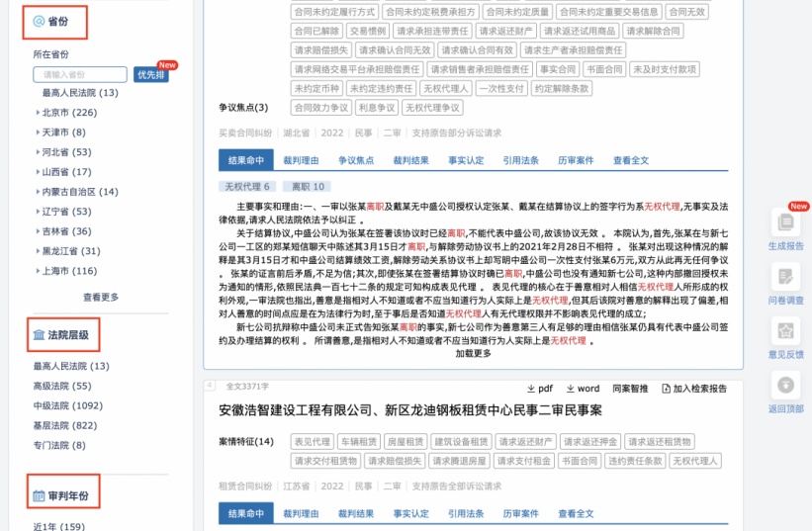This screenshot has height=531, width=812.
Task: Click the 生成报告 report icon
Action: click(786, 223)
